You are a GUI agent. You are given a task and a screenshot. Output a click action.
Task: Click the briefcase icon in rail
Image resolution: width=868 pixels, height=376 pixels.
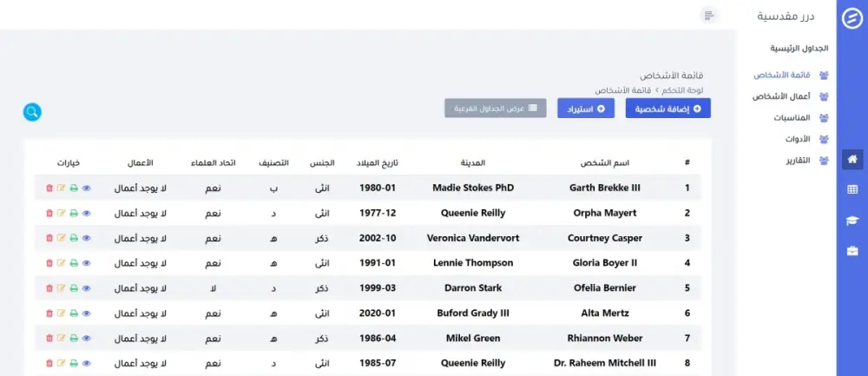click(852, 251)
